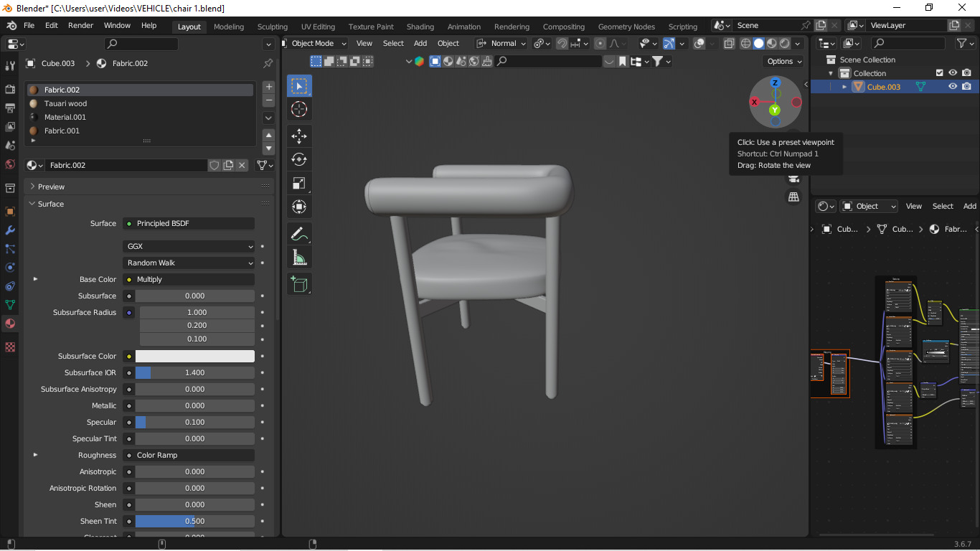Open the Normal transform orientation dropdown
This screenshot has width=980, height=551.
501,43
